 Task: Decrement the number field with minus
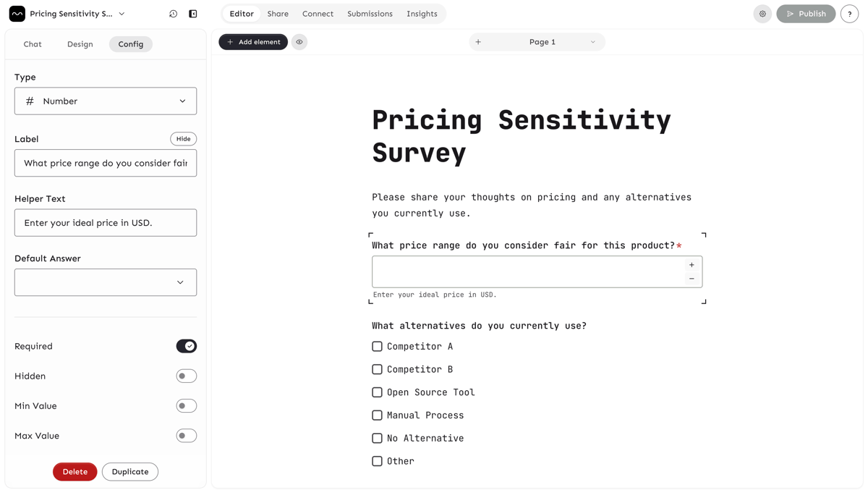click(692, 279)
